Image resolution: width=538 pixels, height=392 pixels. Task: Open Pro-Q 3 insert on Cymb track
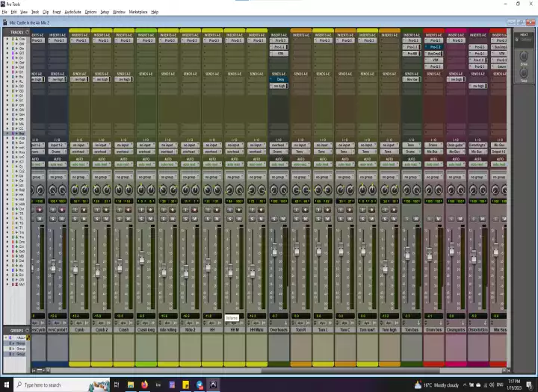click(x=80, y=40)
